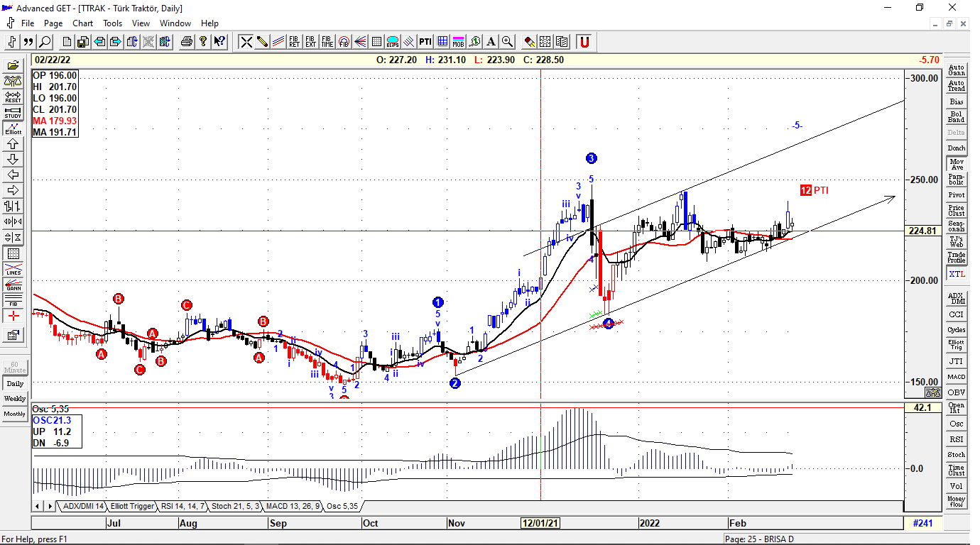Click the OBV indicator button
This screenshot has width=980, height=545.
pyautogui.click(x=957, y=392)
